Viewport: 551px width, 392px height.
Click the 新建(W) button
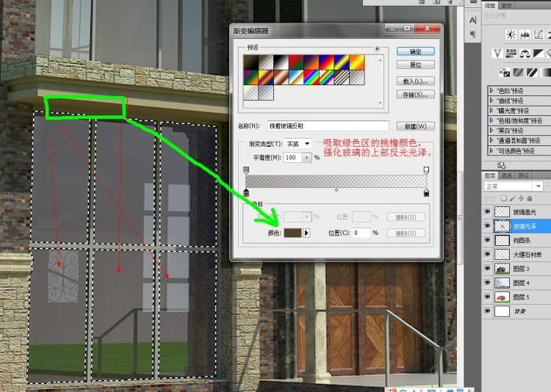point(415,126)
